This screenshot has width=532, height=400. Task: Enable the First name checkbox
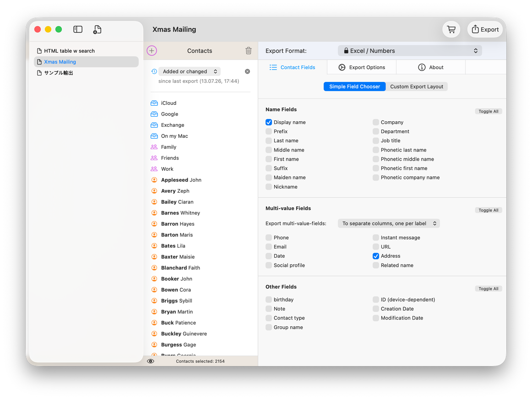pos(269,159)
